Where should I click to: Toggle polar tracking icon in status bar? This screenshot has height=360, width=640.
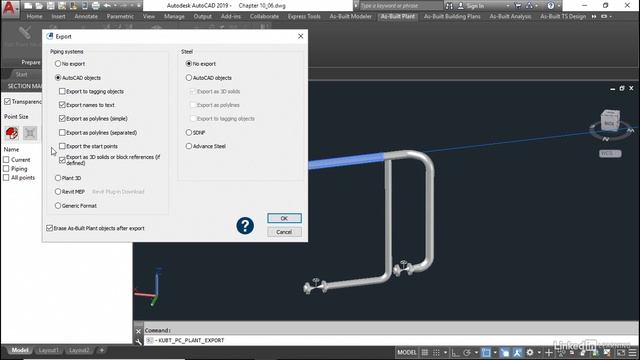tap(467, 352)
